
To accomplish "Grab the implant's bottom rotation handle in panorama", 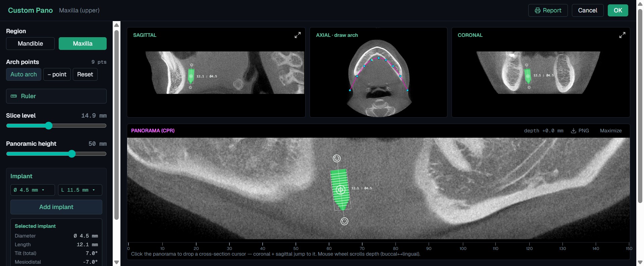I will [344, 221].
